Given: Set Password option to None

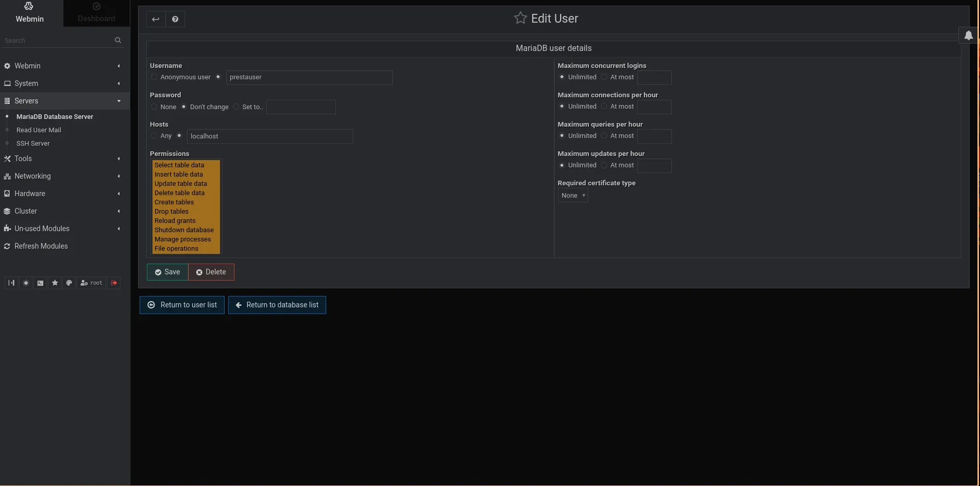Looking at the screenshot, I should 154,107.
